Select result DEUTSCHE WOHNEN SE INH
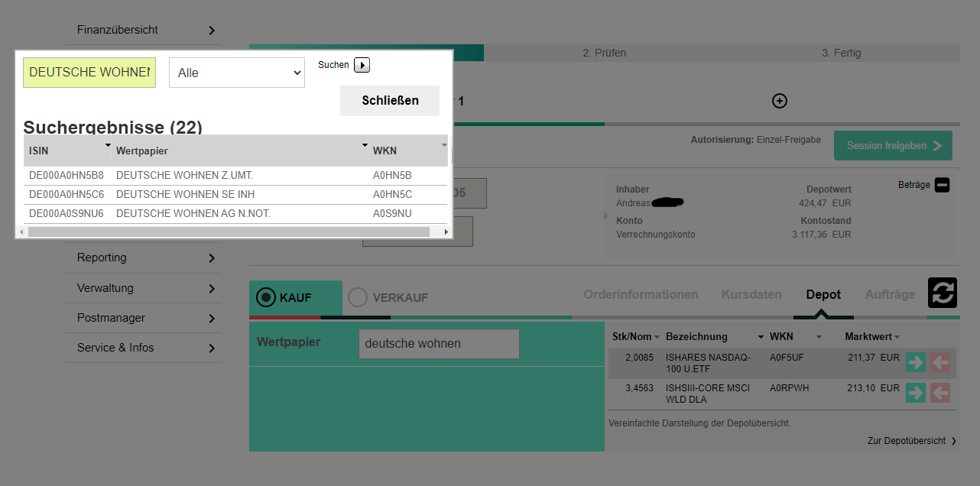Viewport: 980px width, 486px height. tap(185, 195)
